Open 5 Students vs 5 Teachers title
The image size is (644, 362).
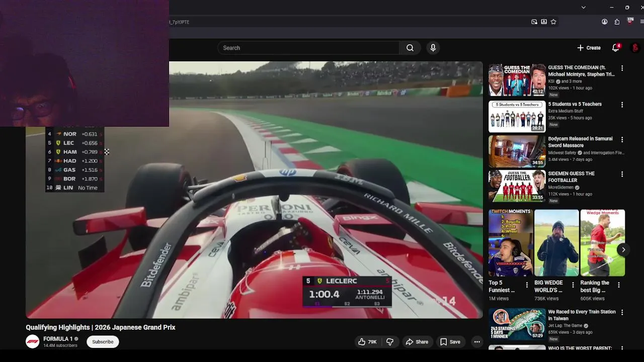[575, 104]
